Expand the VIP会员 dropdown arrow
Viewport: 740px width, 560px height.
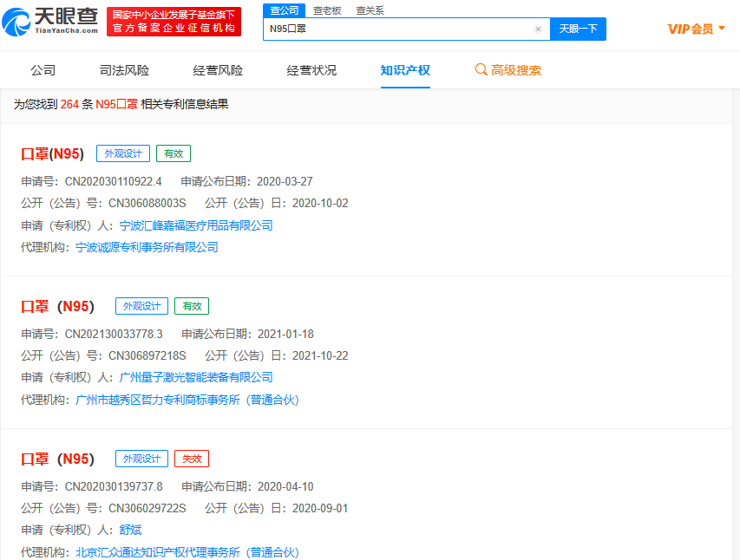pos(722,29)
